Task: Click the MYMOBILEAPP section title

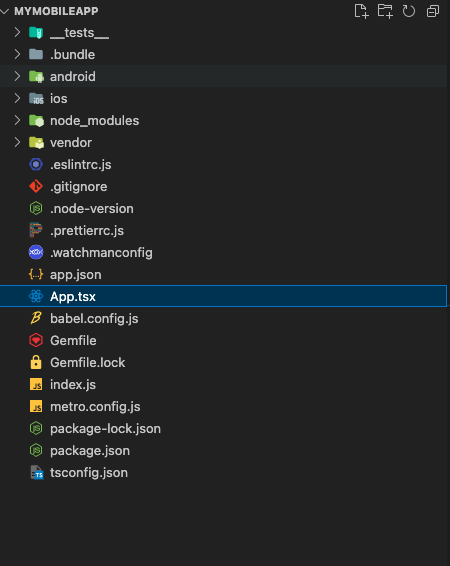Action: click(x=56, y=11)
